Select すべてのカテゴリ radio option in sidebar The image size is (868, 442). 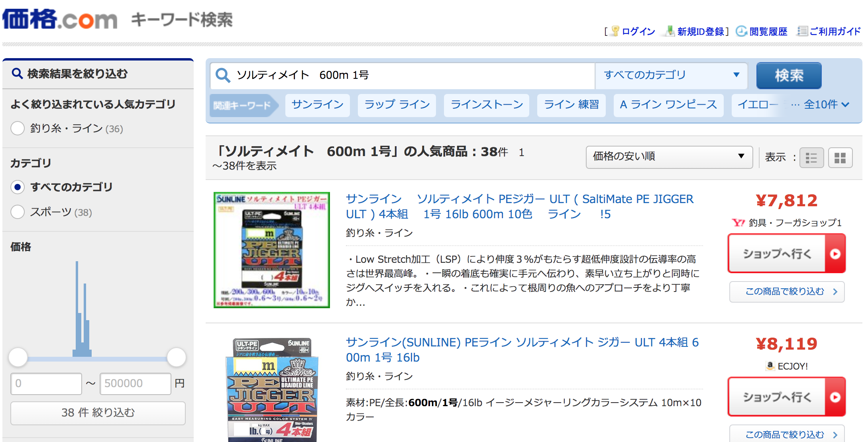pos(18,187)
